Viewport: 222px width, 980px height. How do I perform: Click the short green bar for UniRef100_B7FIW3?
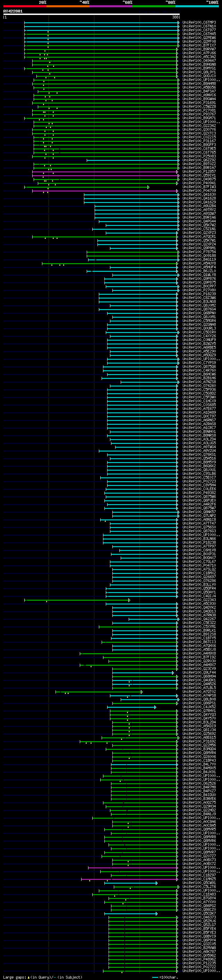87,187
